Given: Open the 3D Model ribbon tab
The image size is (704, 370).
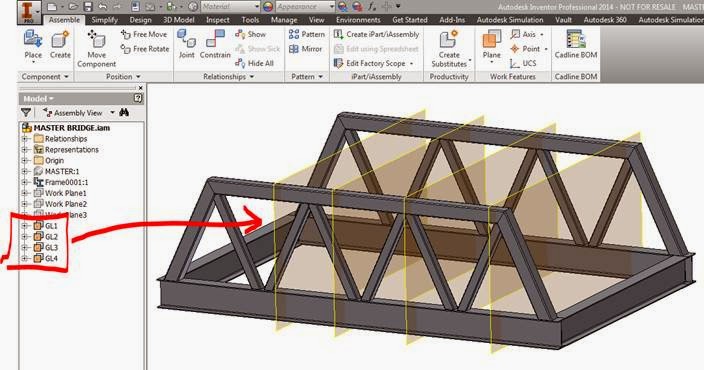Looking at the screenshot, I should (179, 20).
